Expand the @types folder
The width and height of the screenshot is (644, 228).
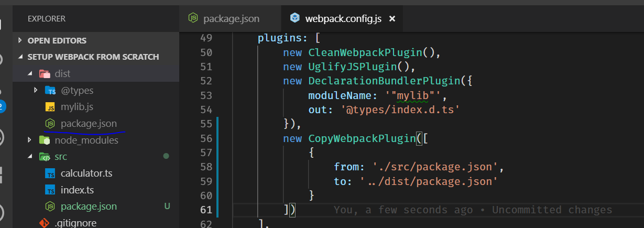click(36, 90)
